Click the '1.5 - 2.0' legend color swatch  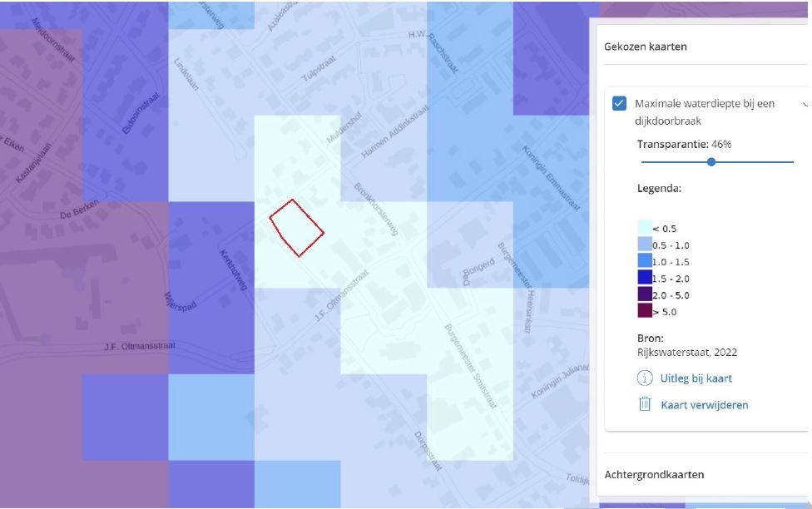[x=645, y=278]
